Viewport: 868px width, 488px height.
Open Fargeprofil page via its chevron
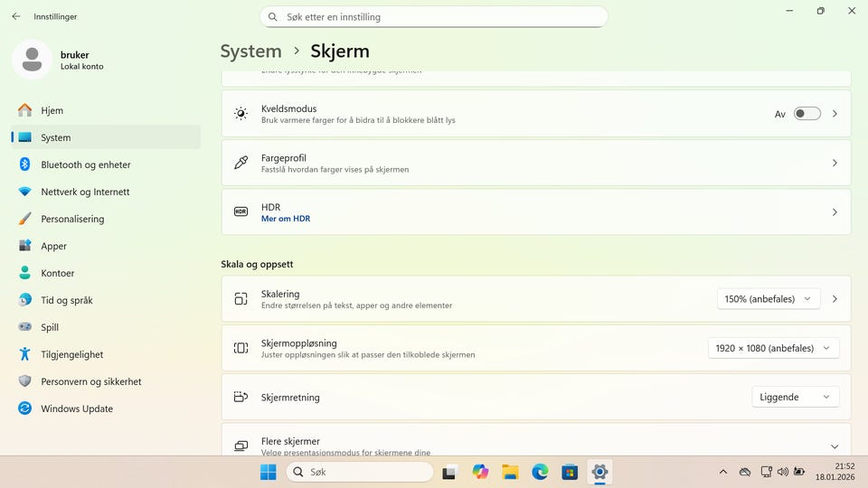click(835, 163)
